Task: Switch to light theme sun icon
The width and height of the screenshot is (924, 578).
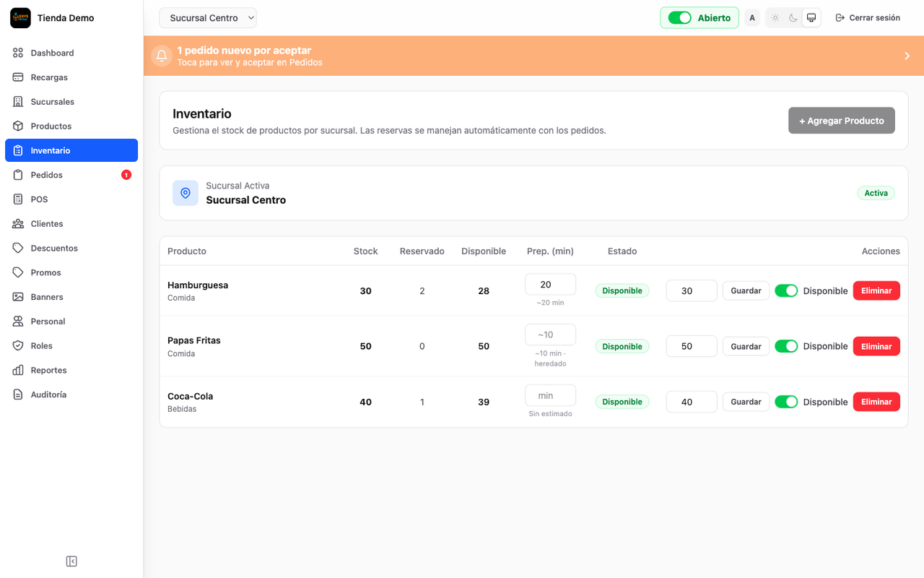Action: (x=775, y=18)
